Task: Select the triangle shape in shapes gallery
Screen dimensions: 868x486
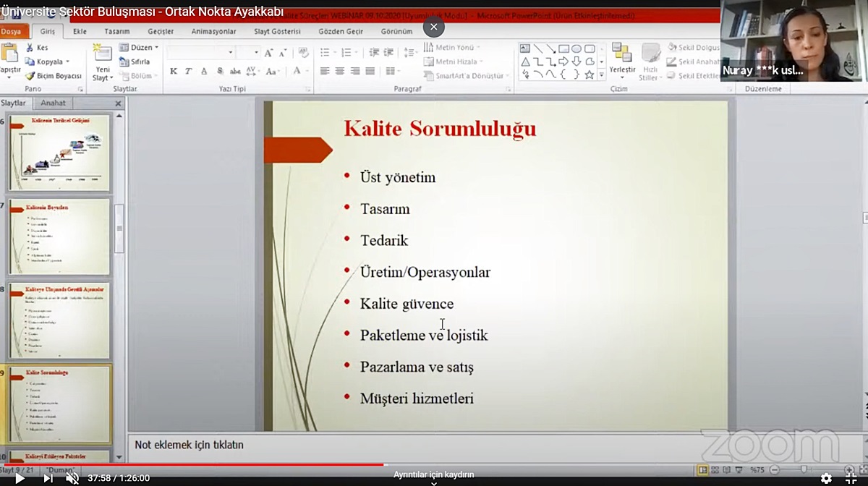Action: point(525,61)
